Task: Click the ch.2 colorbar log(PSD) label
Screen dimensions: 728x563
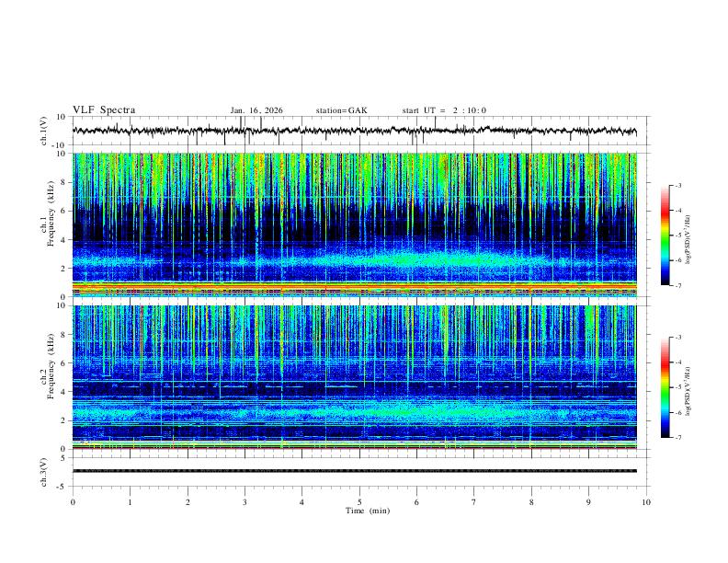Action: [x=688, y=392]
